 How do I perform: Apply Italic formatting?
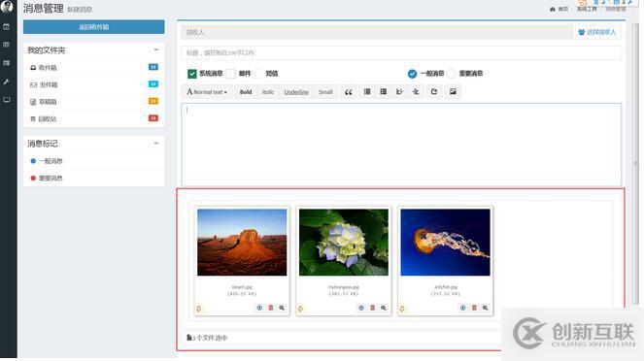(268, 92)
